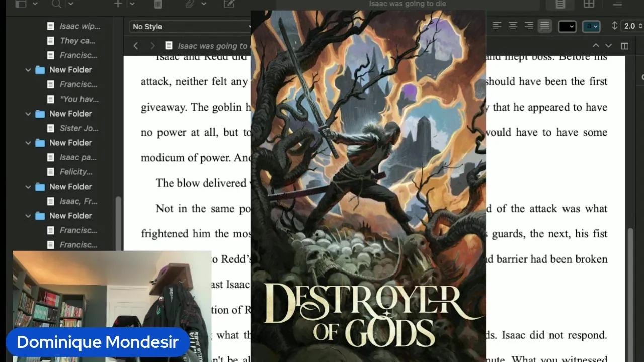Center align the text
Screen dimensions: 644x362
[513, 26]
